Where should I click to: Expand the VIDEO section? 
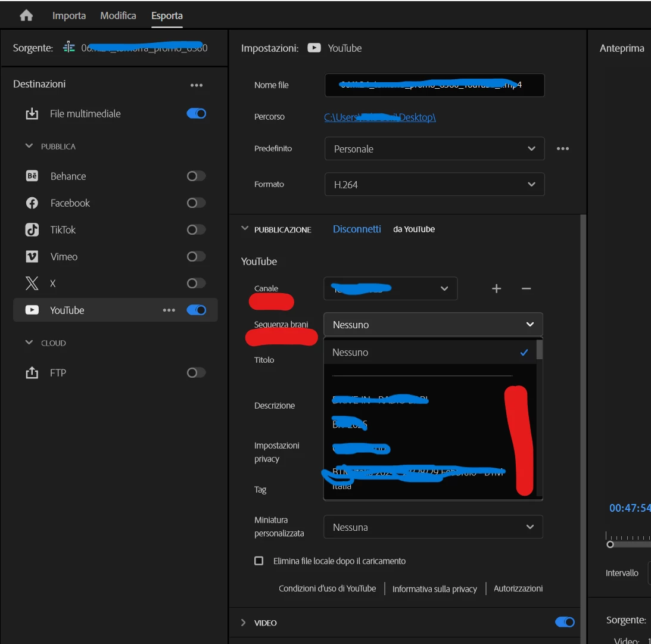243,623
